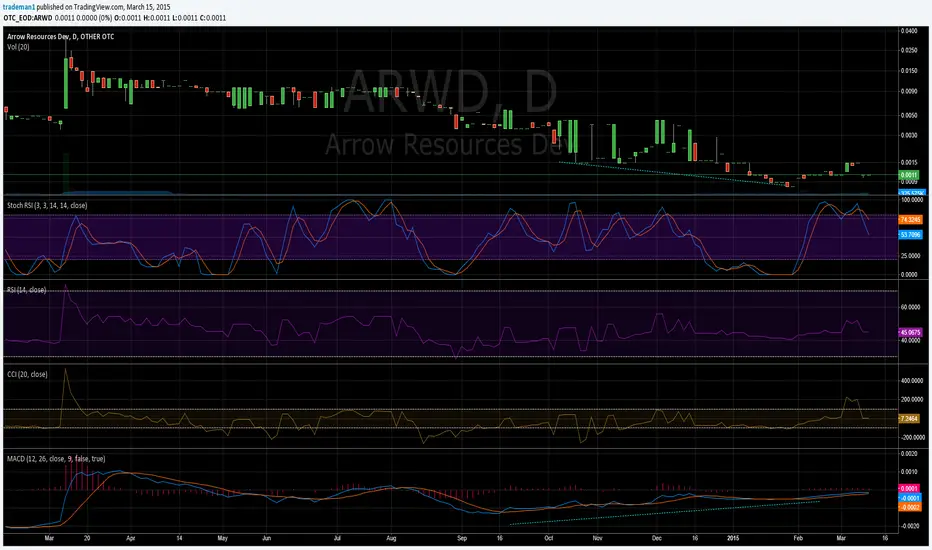Click the CCI (20, close) indicator label

point(27,375)
